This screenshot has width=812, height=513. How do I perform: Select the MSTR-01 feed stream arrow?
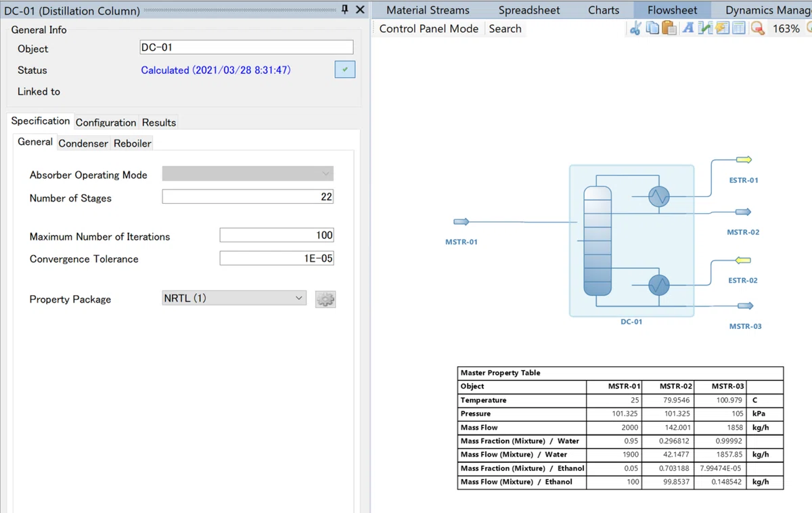coord(461,222)
